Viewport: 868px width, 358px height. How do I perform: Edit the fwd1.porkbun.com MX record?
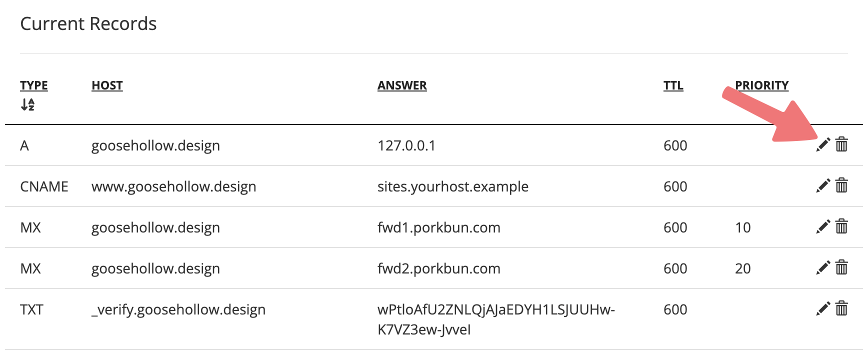823,226
